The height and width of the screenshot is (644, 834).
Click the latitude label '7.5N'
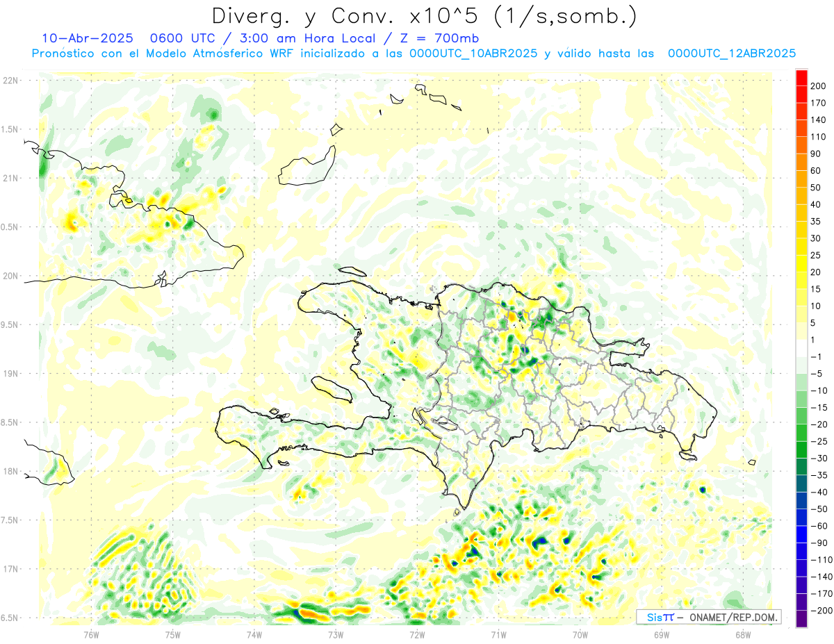point(10,520)
